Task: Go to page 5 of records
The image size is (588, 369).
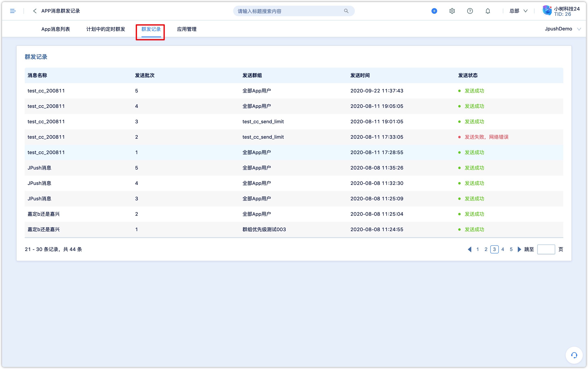Action: 511,249
